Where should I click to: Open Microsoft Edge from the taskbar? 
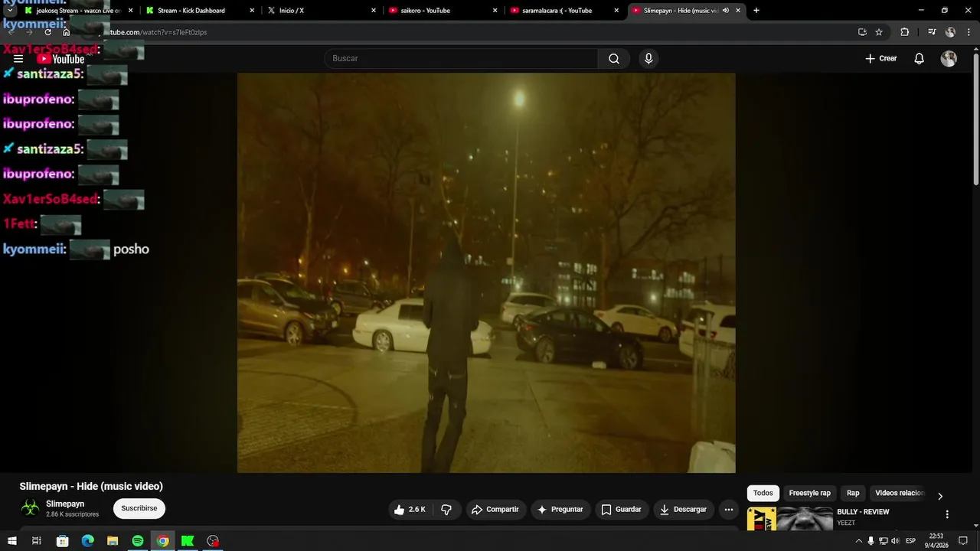click(87, 541)
